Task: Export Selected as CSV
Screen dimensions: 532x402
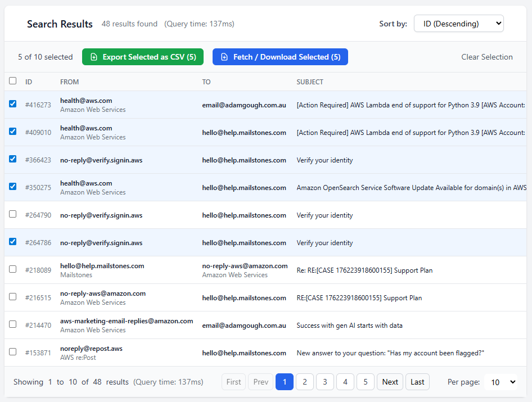Action: coord(143,57)
